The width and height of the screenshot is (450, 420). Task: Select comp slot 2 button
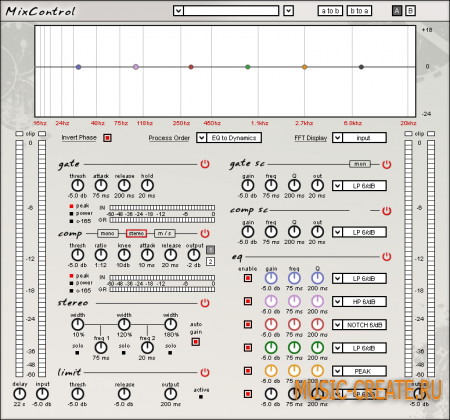pyautogui.click(x=210, y=262)
